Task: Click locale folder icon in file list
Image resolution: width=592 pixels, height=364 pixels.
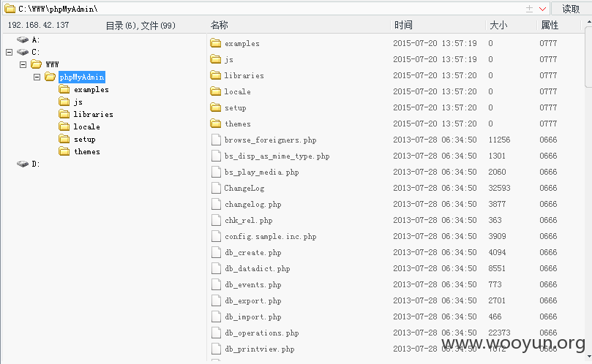Action: [216, 91]
